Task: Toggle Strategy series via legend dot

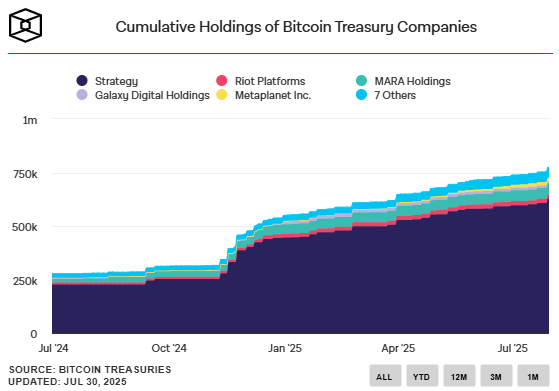Action: 82,81
